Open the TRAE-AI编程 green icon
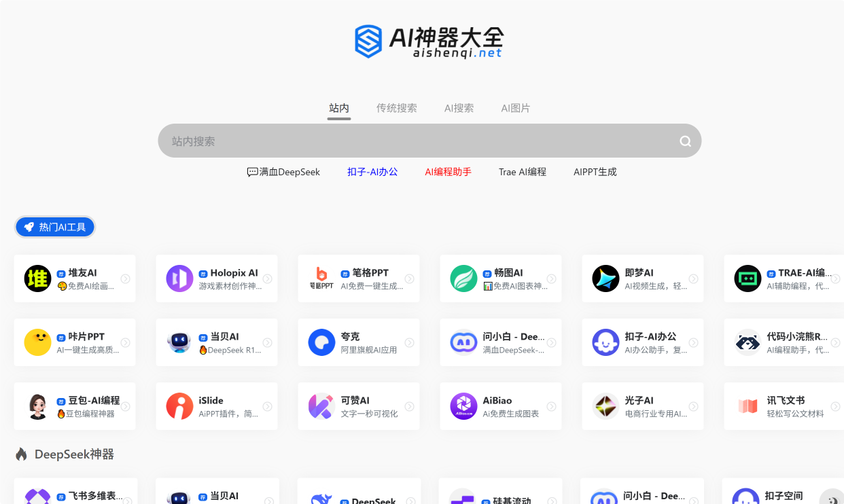The image size is (844, 504). [748, 278]
